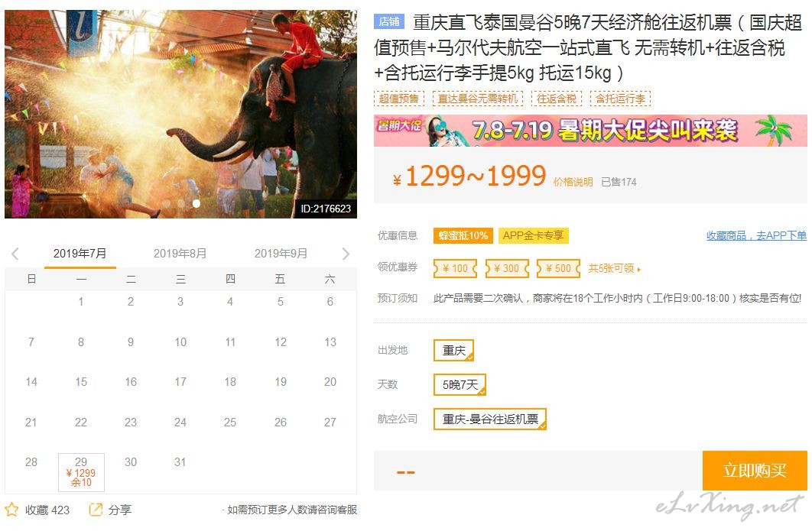Open the 价格说明 price explanation
812x531 pixels.
573,182
